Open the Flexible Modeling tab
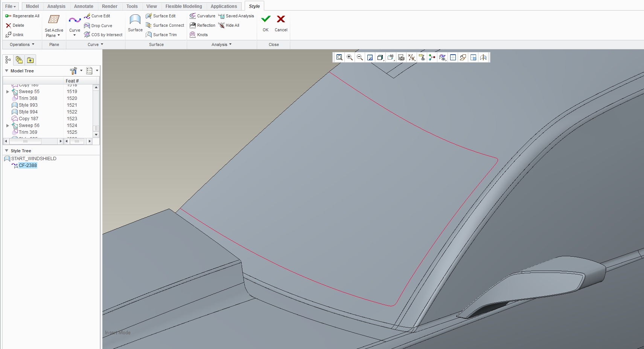Image resolution: width=644 pixels, height=349 pixels. coord(184,6)
